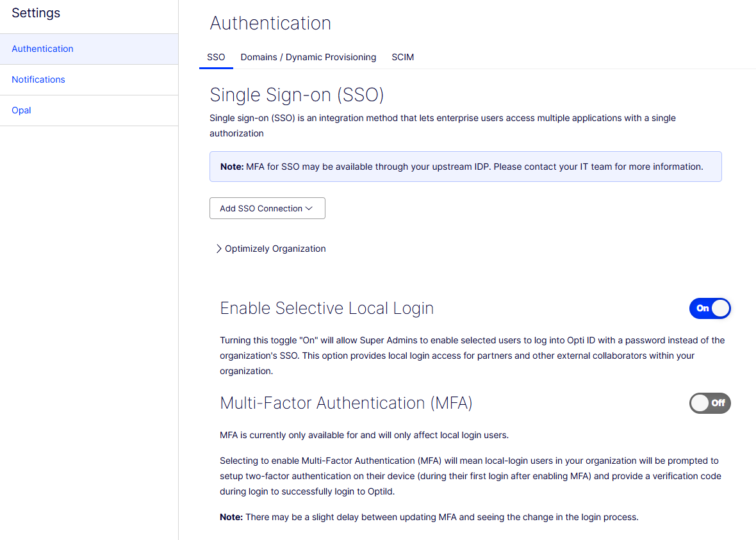This screenshot has width=756, height=540.
Task: Click the Authentication page title
Action: tap(270, 23)
